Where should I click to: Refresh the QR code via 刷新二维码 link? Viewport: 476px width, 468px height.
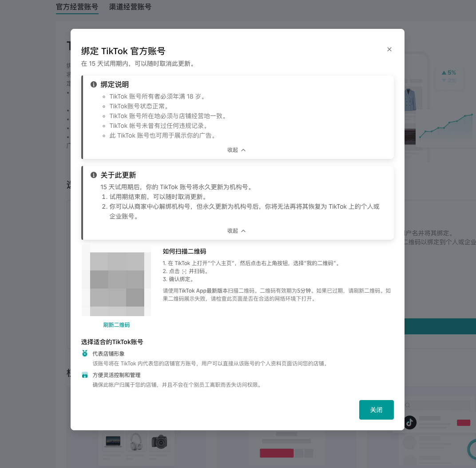pyautogui.click(x=116, y=325)
